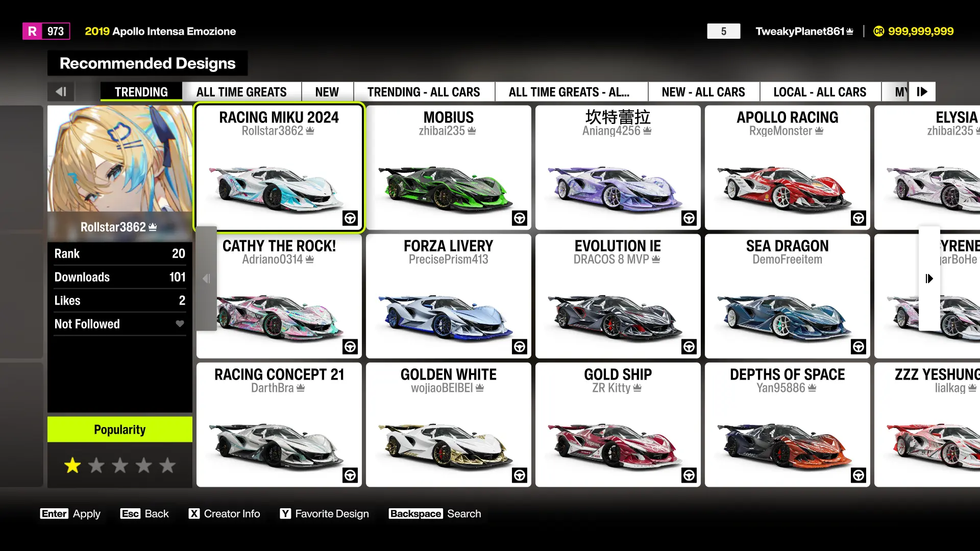Click Backspace Search prompt

pos(435,514)
